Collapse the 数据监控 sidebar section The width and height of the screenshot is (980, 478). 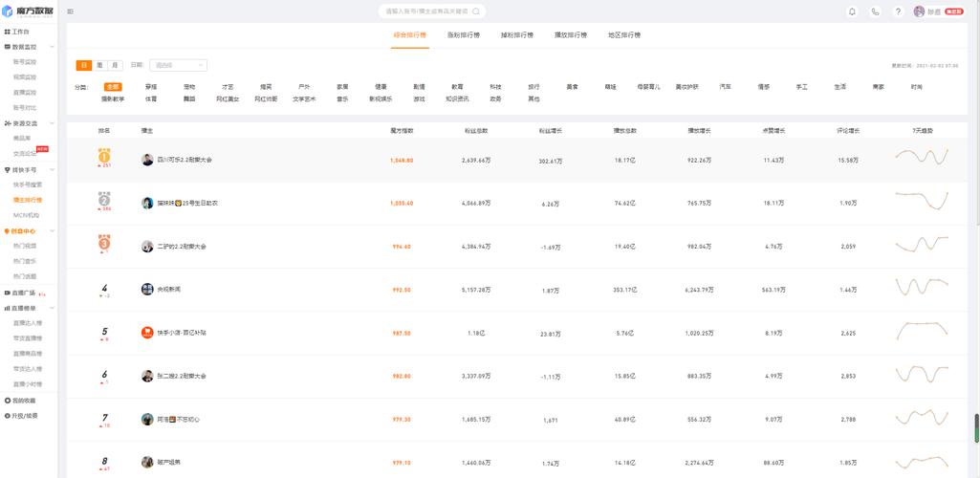(52, 47)
